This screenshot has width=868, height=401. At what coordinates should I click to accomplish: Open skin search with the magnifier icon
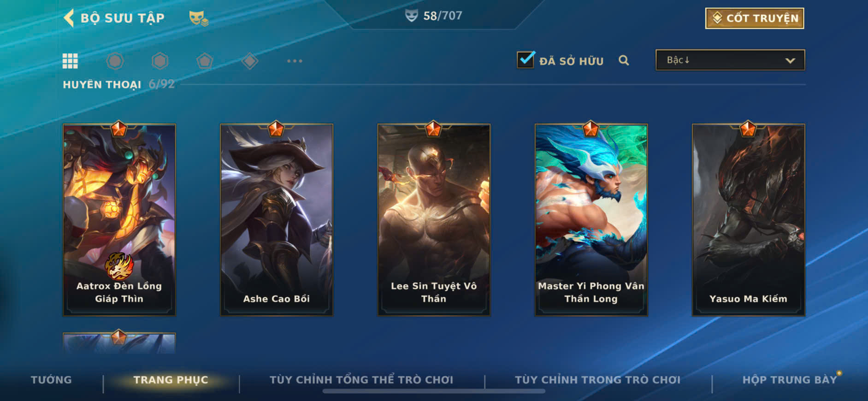tap(624, 60)
